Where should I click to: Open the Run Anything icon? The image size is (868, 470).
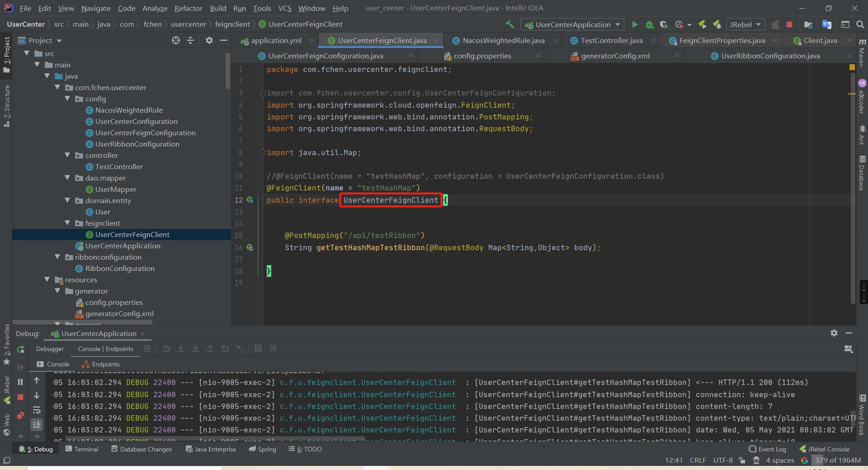tap(845, 24)
